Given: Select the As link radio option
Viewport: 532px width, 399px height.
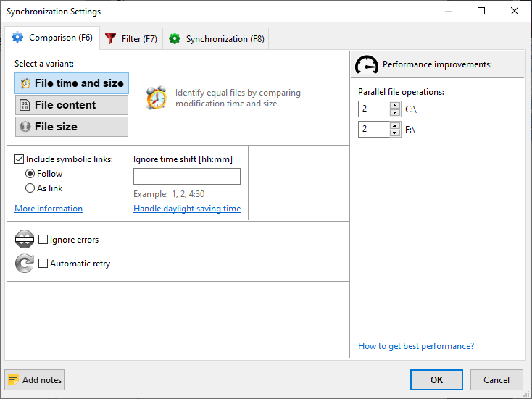Looking at the screenshot, I should pos(30,188).
